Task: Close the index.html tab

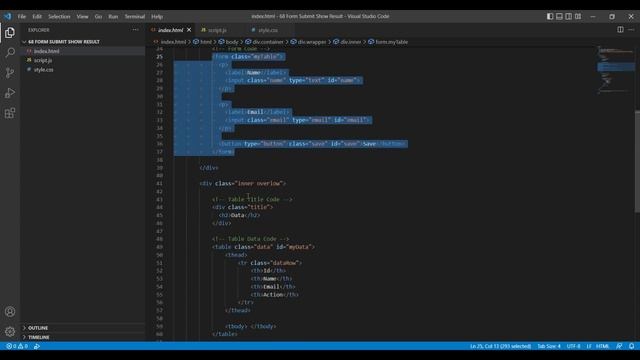Action: tap(189, 30)
